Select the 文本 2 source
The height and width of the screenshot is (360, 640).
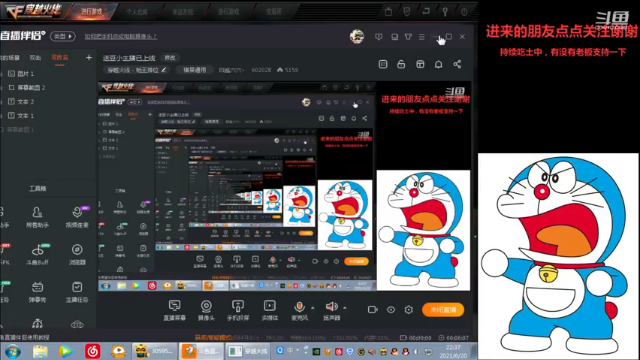21,101
